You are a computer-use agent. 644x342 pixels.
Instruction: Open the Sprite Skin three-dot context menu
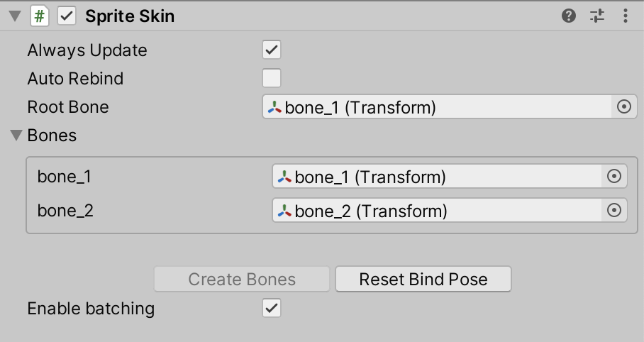point(625,16)
